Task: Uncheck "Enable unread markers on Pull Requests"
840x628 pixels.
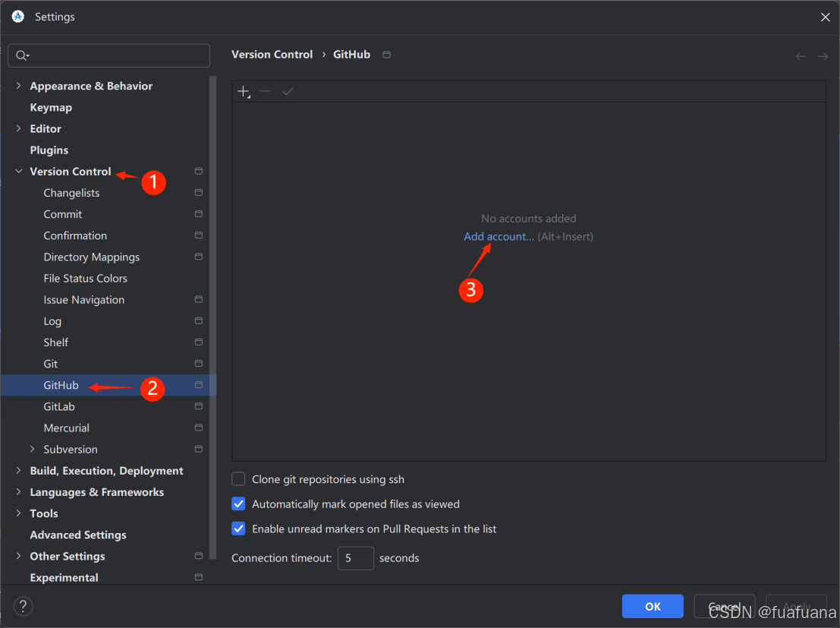Action: click(238, 529)
